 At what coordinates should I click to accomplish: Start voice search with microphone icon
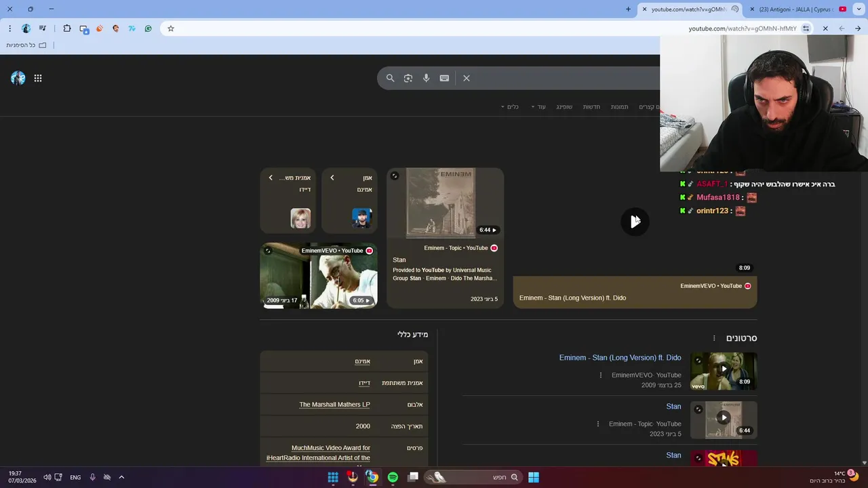pos(426,78)
